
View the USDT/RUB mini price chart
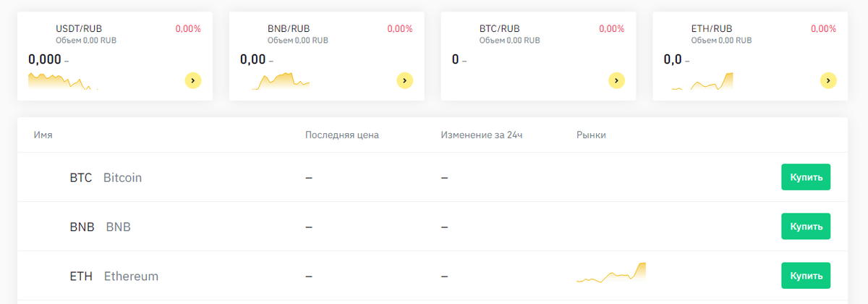[x=63, y=81]
